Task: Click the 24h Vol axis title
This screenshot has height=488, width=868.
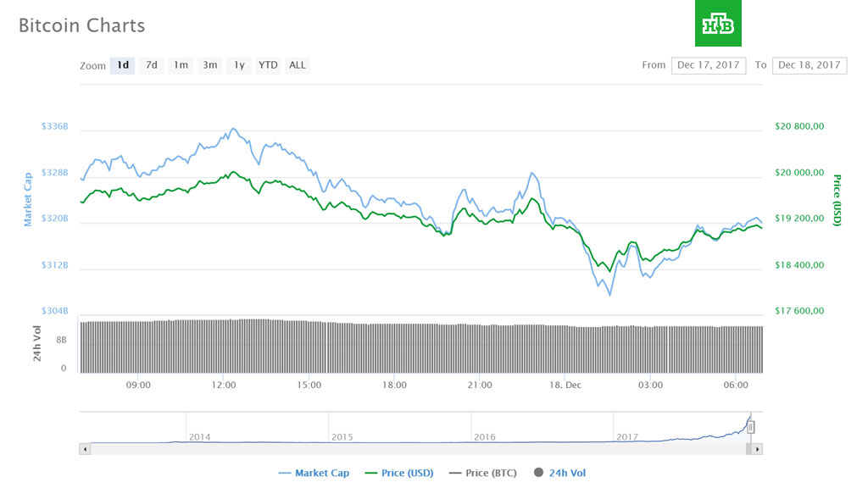Action: [37, 343]
